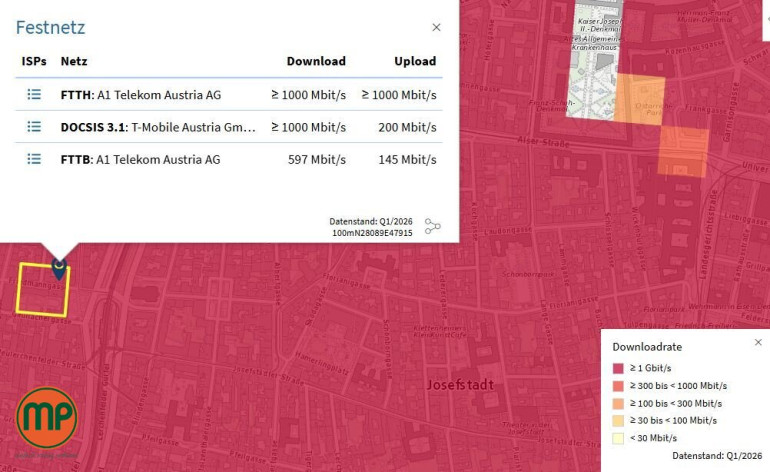Image resolution: width=770 pixels, height=472 pixels.
Task: Click the ≥ 1 Gbit/s legend swatch
Action: coord(618,368)
